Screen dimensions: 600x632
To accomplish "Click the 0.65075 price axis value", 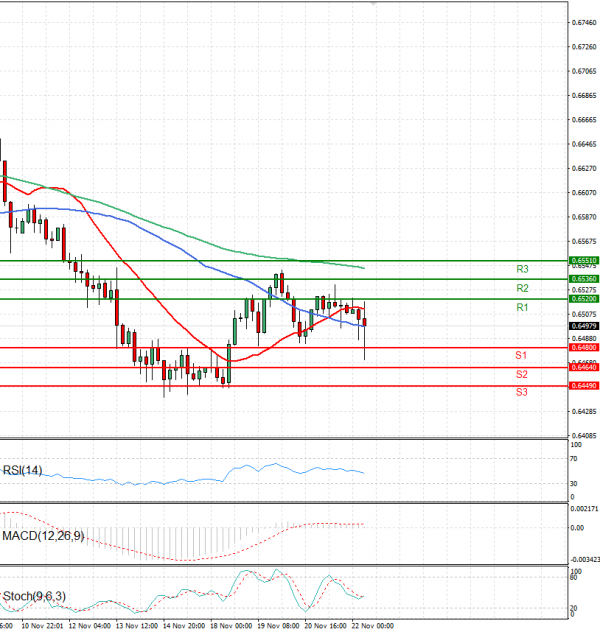I will [584, 314].
